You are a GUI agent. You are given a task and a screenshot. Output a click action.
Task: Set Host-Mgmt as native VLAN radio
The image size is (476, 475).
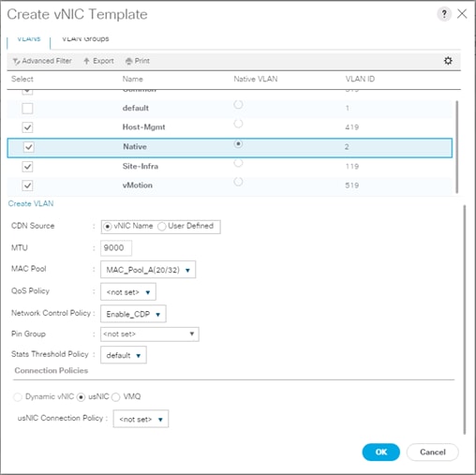click(238, 124)
